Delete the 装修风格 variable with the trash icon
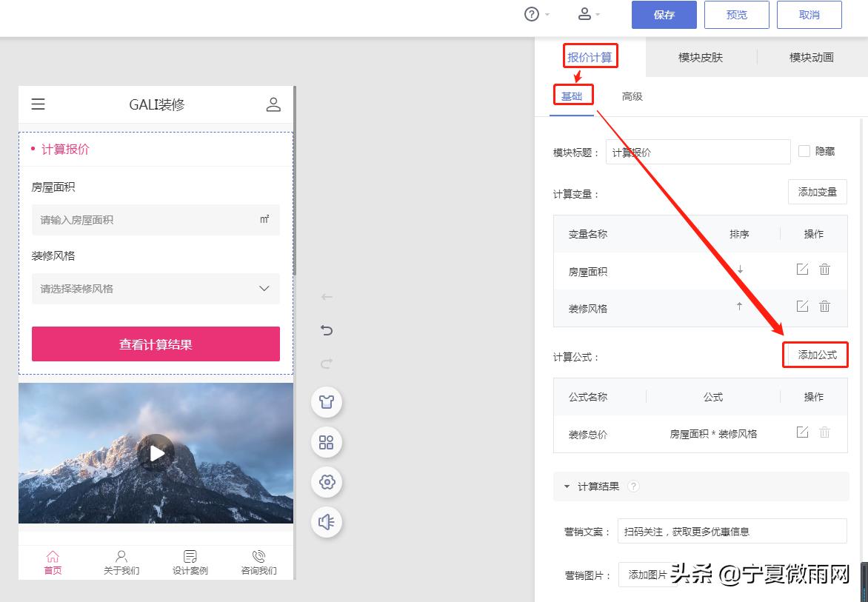The height and width of the screenshot is (602, 868). pos(825,306)
